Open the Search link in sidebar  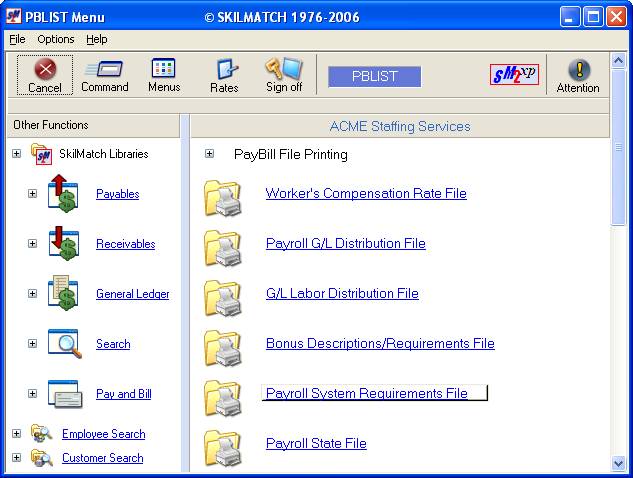pos(113,344)
